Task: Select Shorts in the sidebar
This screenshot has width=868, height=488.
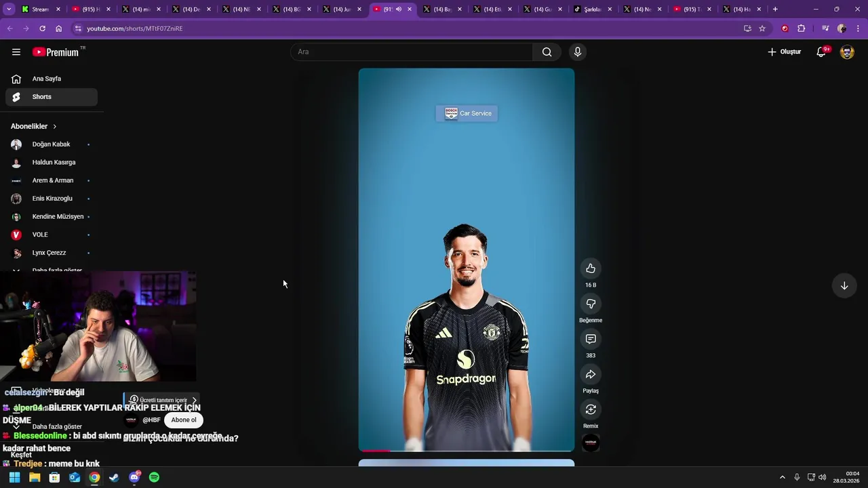Action: pyautogui.click(x=52, y=97)
